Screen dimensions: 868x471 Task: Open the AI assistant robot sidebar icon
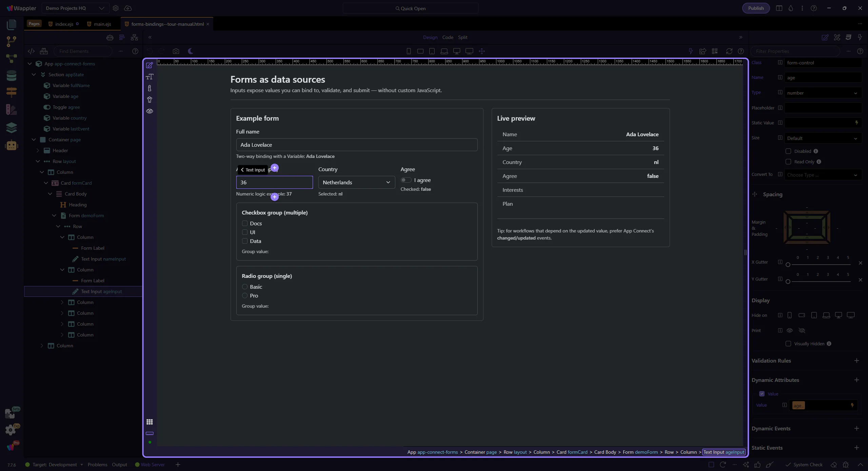(11, 145)
